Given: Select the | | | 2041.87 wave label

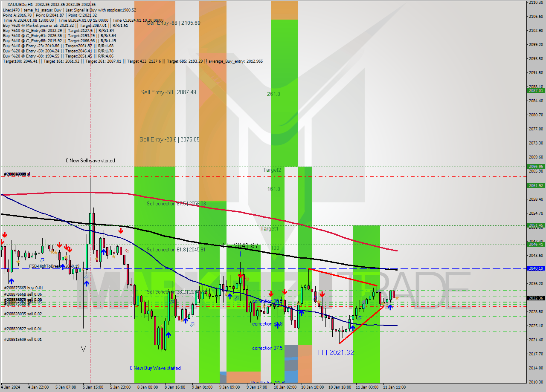Looking at the screenshot, I should point(240,246).
